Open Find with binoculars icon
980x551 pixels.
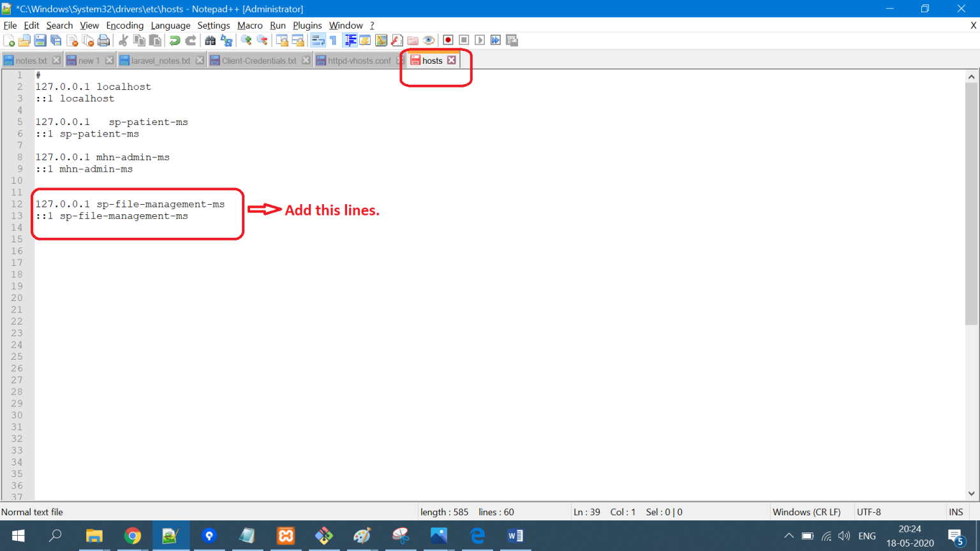210,40
